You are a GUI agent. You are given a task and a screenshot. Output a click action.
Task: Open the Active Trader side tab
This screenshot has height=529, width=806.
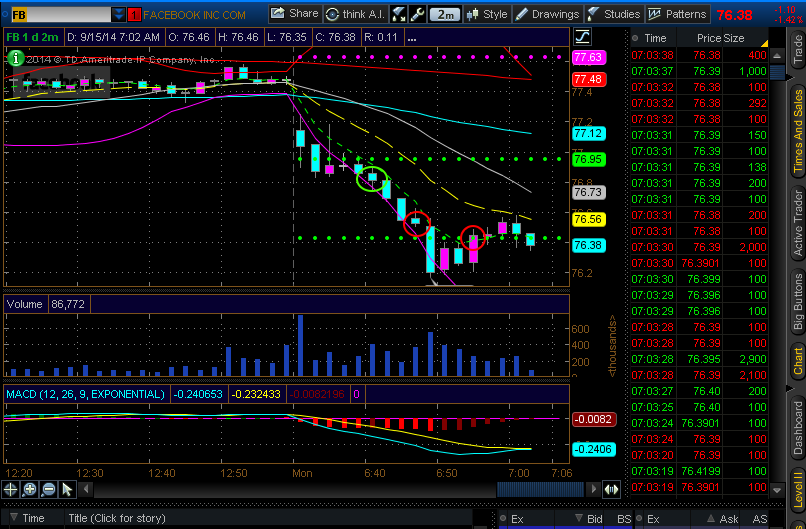798,223
